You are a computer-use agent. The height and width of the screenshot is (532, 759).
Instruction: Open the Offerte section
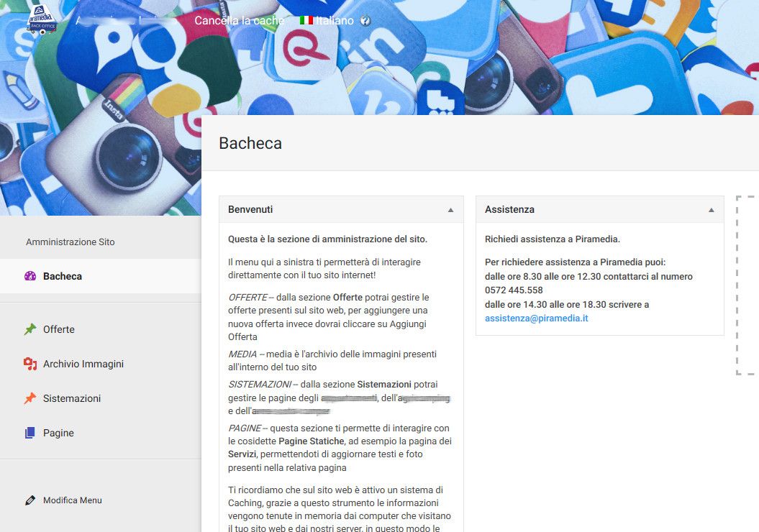click(101, 329)
